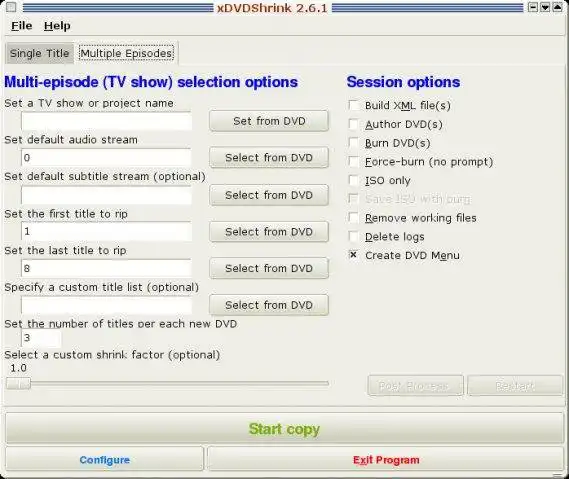Switch to the Single Title tab
Viewport: 569px width, 479px height.
coord(39,53)
